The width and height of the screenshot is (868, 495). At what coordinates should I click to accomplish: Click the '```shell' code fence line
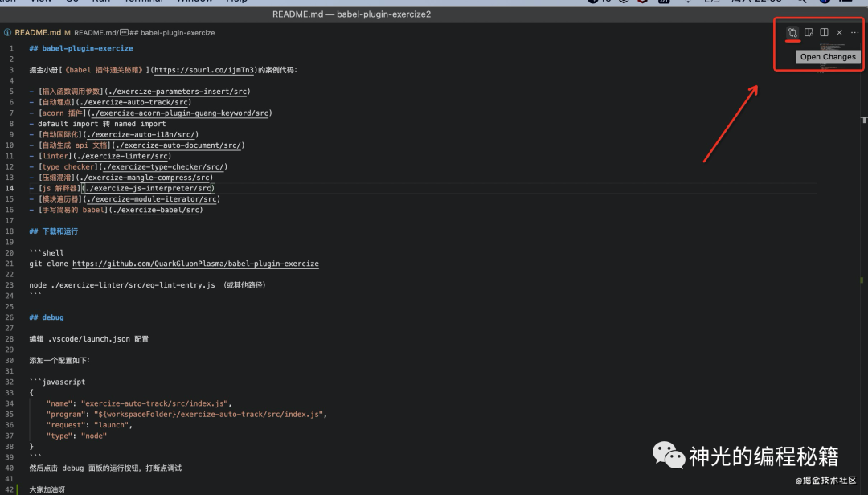point(47,253)
